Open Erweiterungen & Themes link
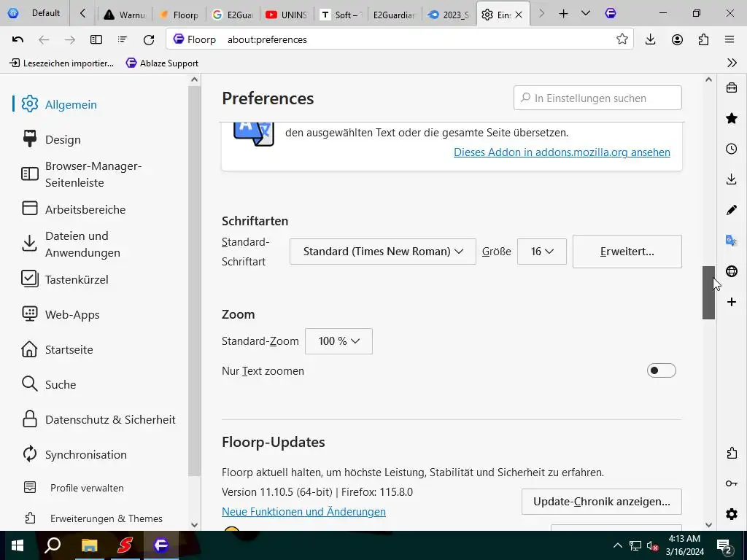Viewport: 747px width, 560px height. pos(107,518)
